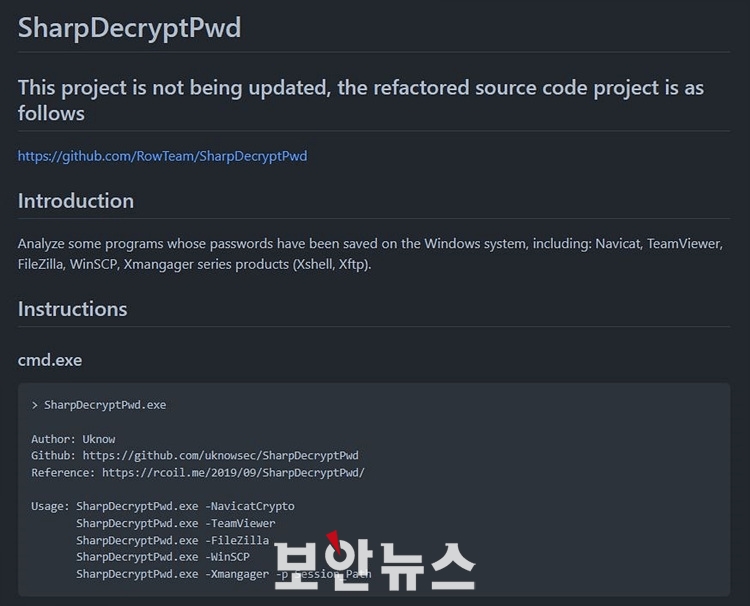The image size is (750, 606).
Task: Click the Github uknowsec URL line in code
Action: (x=195, y=455)
